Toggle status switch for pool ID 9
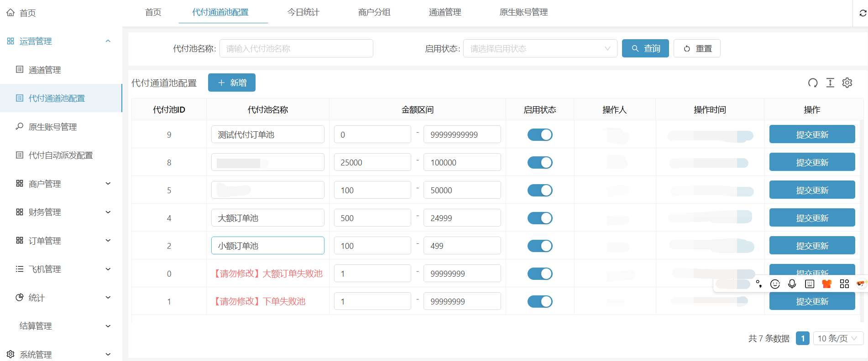 click(x=540, y=134)
